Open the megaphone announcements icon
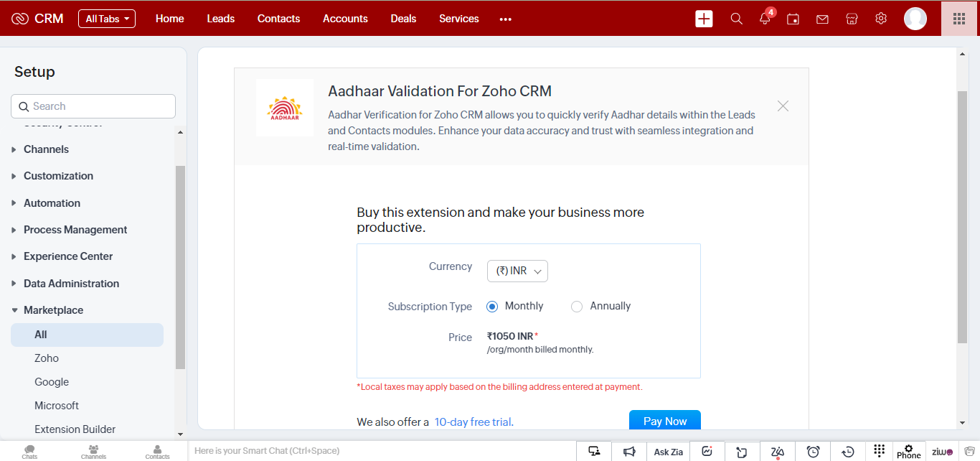 pyautogui.click(x=629, y=452)
